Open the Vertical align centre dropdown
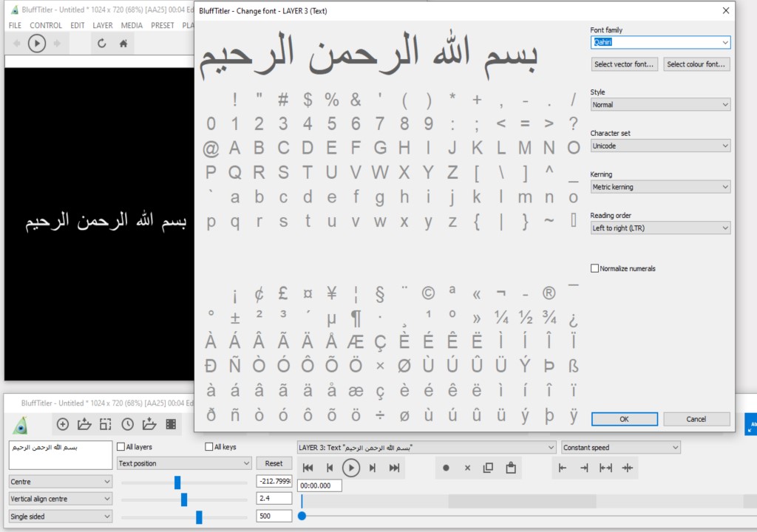The height and width of the screenshot is (532, 757). pyautogui.click(x=61, y=499)
